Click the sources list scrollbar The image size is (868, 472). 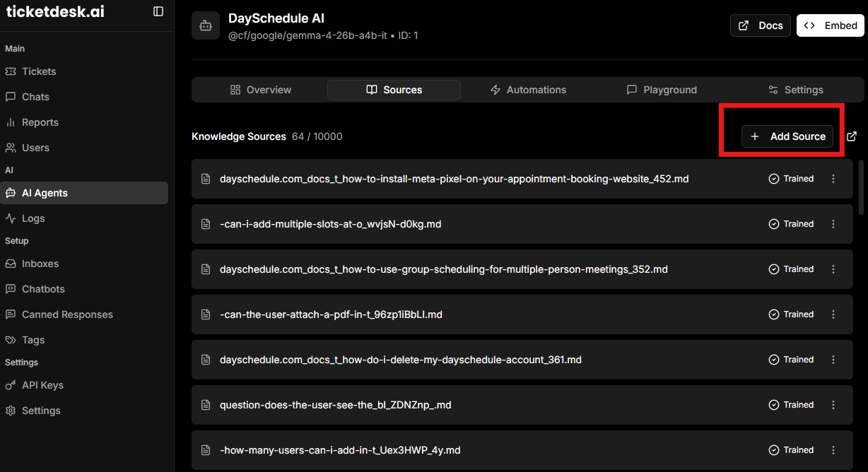pyautogui.click(x=861, y=187)
